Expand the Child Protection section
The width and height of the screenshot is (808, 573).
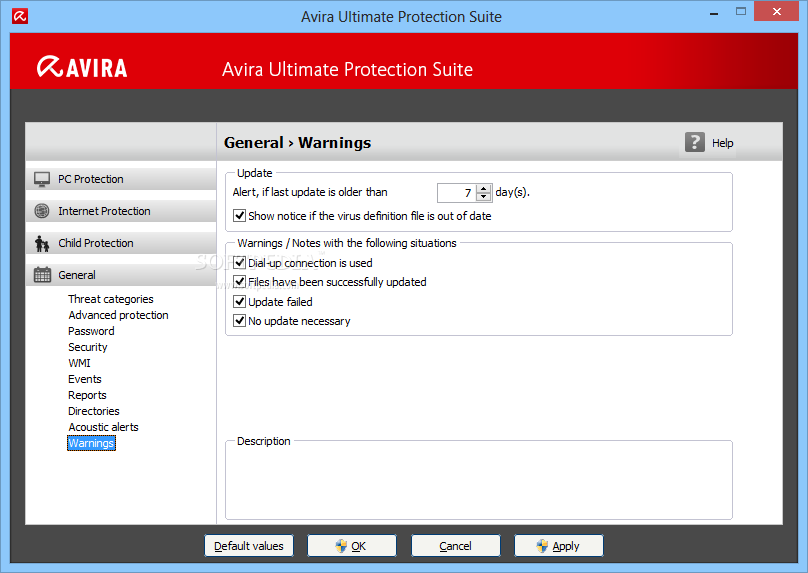[121, 243]
